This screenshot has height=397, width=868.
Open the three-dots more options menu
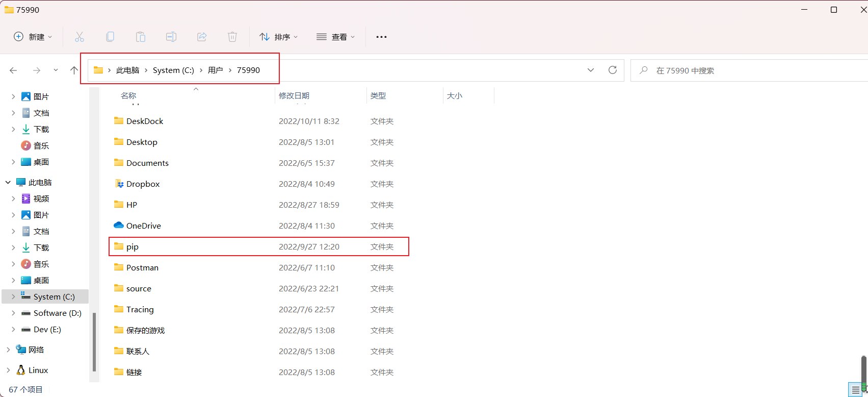tap(381, 37)
